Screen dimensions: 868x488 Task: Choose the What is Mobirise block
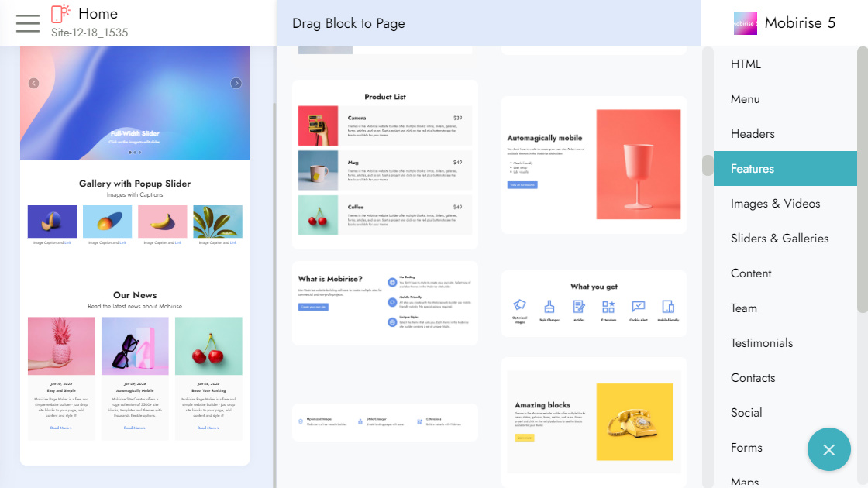click(385, 303)
